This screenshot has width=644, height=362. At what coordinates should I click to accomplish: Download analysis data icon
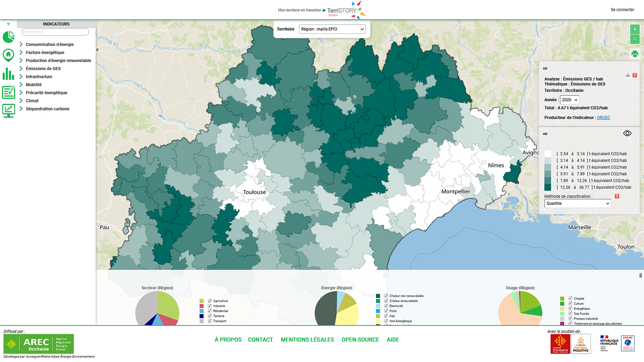click(628, 75)
